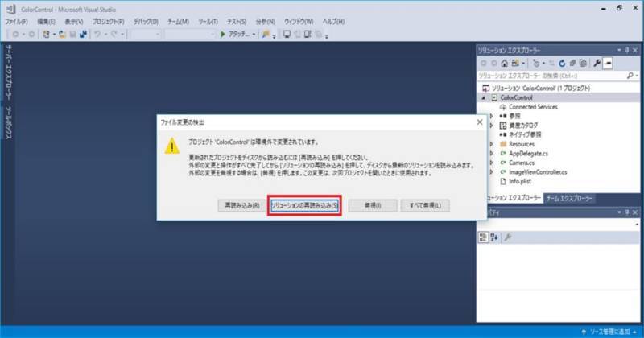Click property pages wrench in properties panel
The height and width of the screenshot is (338, 644).
(508, 237)
